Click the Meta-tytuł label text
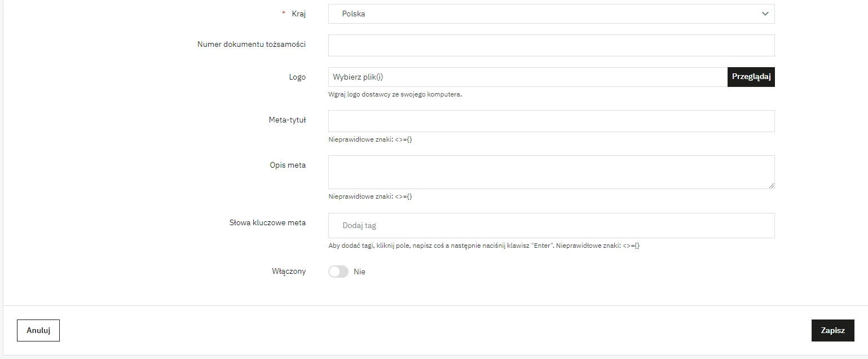Screen dimensions: 868x359 [288, 120]
